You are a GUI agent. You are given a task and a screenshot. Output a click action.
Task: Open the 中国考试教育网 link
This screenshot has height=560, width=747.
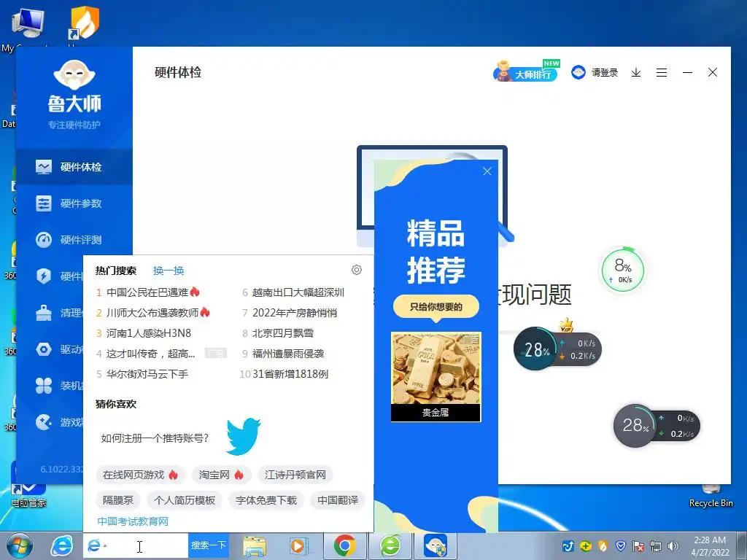(x=133, y=521)
